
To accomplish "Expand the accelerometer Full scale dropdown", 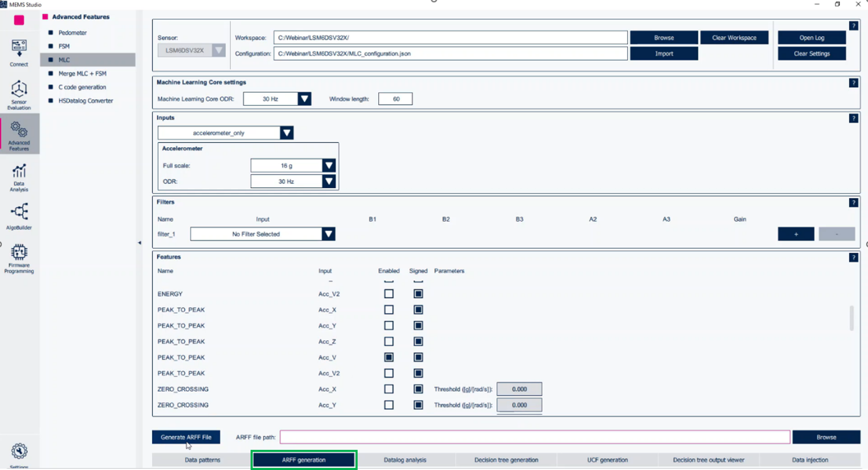I will (329, 165).
